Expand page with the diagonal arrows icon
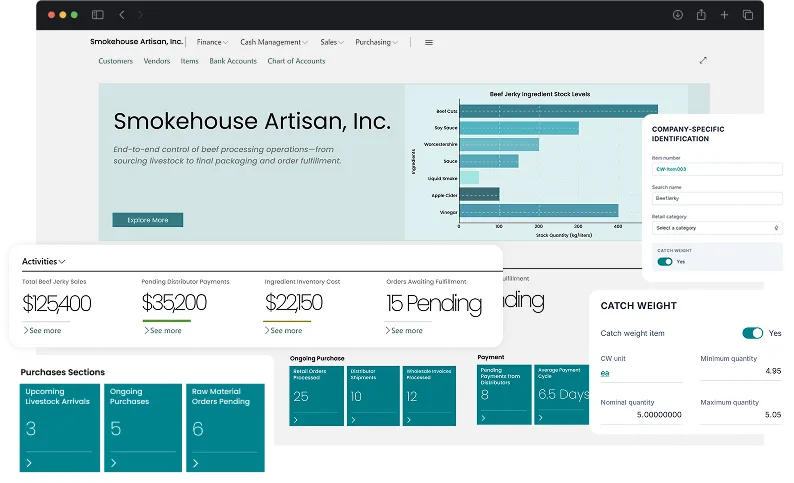Viewport: 794px width, 483px height. [x=703, y=60]
